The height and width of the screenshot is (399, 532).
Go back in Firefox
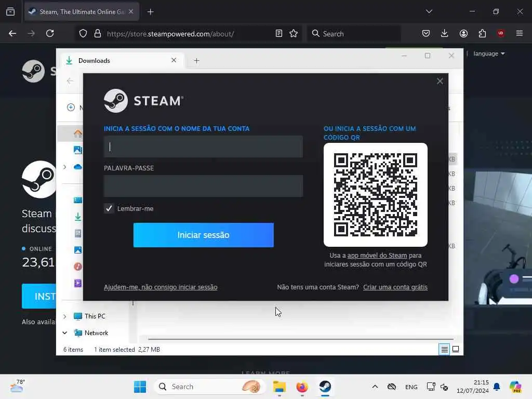click(12, 33)
